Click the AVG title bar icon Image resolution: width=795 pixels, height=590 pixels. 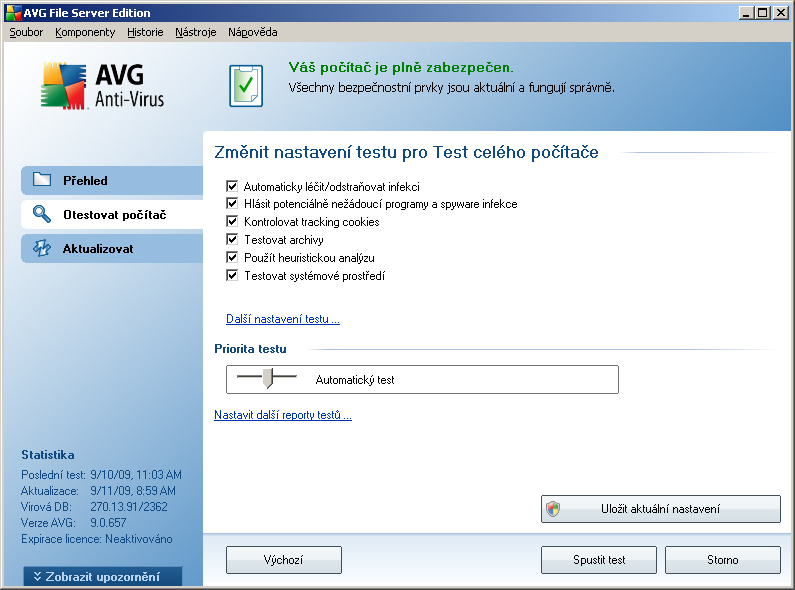(x=13, y=13)
